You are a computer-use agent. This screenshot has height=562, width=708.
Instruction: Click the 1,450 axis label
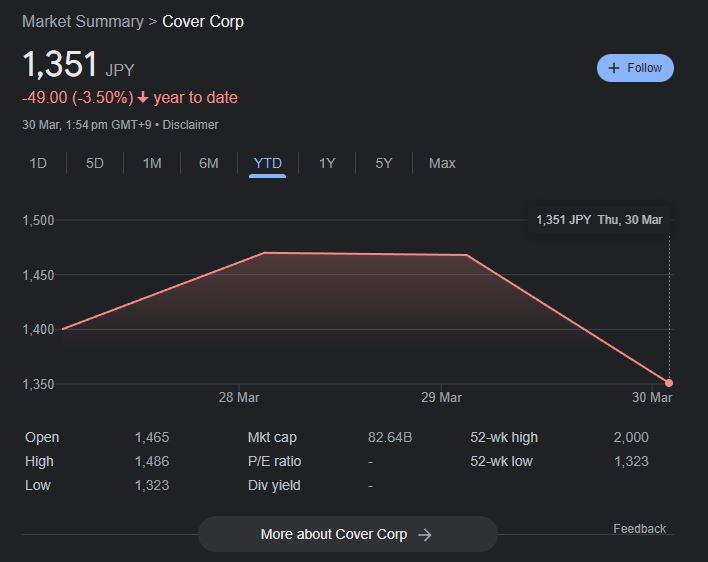point(38,275)
